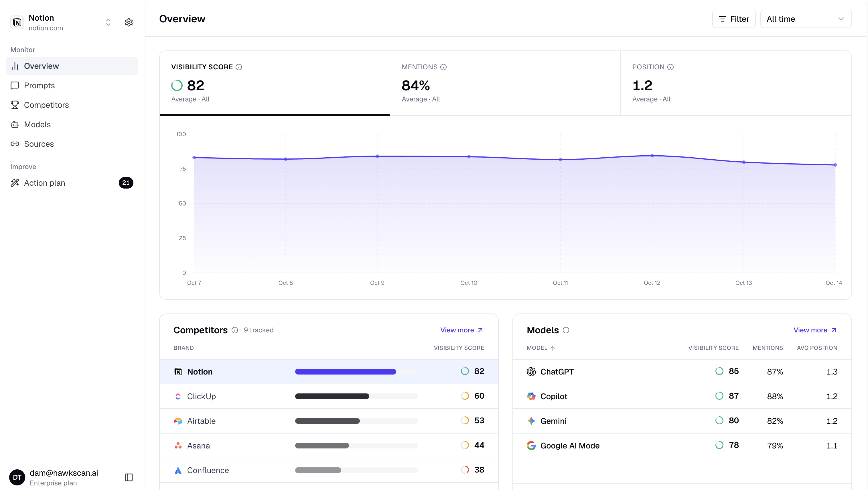
Task: Click the Visibility Score info icon
Action: (238, 67)
